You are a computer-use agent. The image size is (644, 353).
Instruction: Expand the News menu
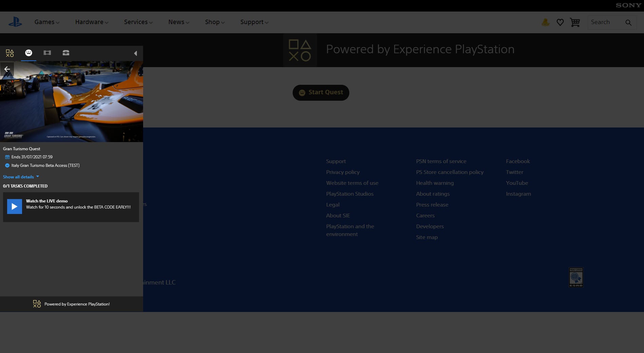click(179, 22)
